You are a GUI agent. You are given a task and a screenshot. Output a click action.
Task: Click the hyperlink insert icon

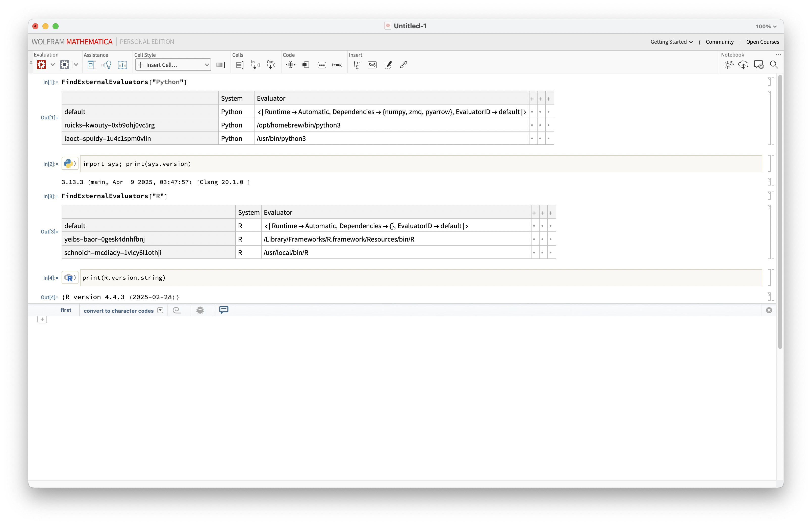[403, 65]
